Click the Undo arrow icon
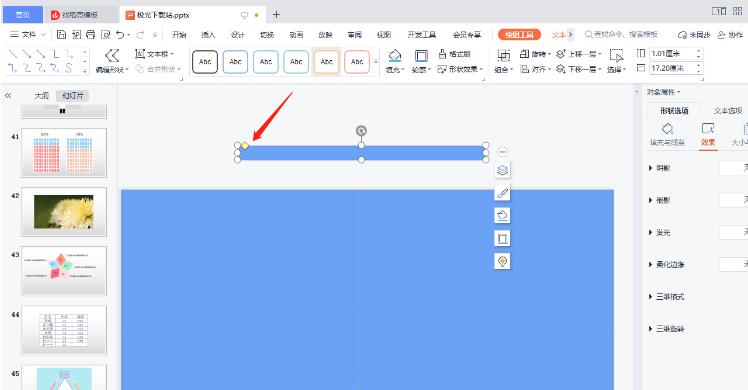This screenshot has width=748, height=390. [x=120, y=34]
